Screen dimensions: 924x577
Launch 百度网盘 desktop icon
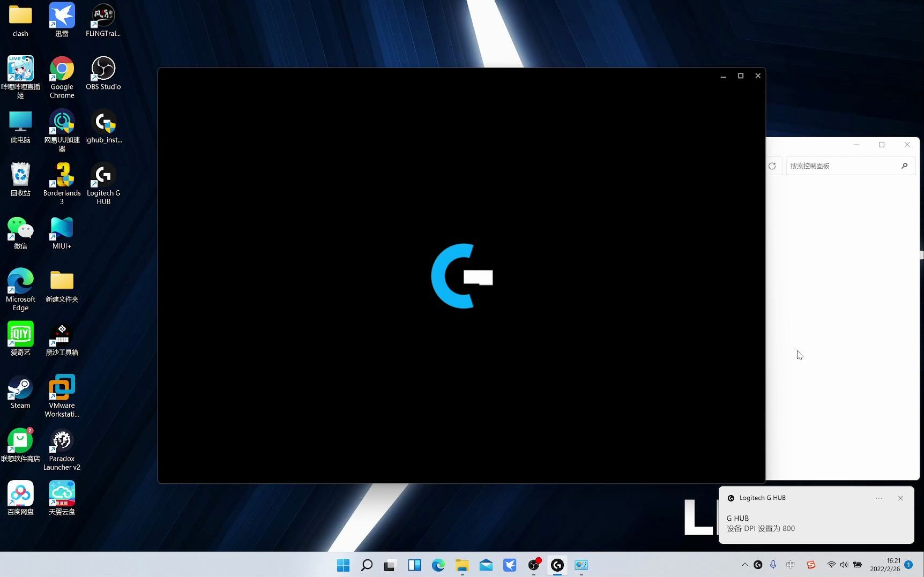[20, 498]
